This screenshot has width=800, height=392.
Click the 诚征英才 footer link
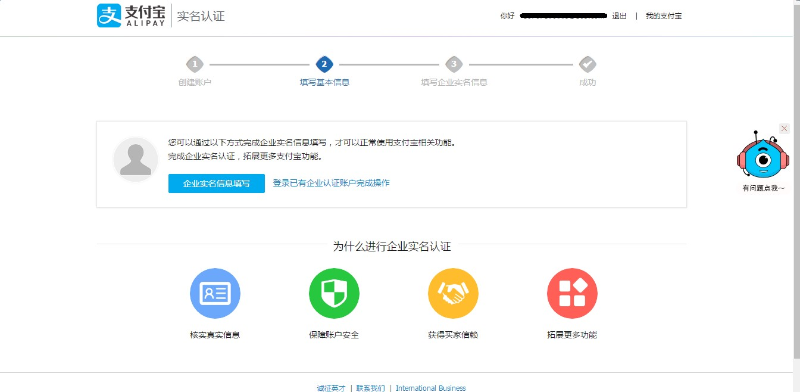(x=331, y=388)
